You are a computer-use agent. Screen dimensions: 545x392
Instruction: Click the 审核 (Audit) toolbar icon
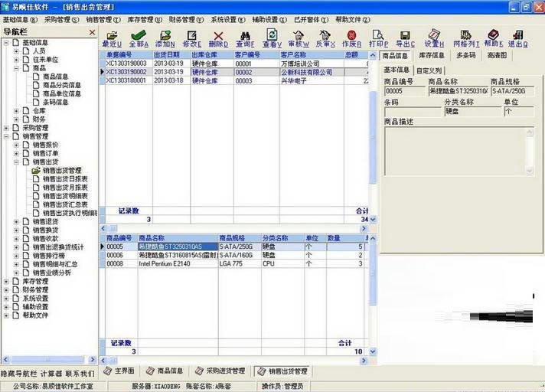pos(298,39)
